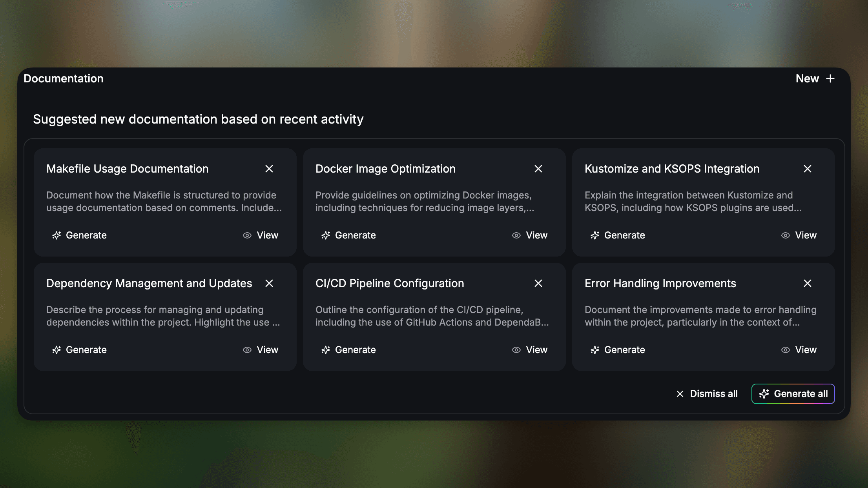This screenshot has height=488, width=868.
Task: Dismiss the Makefile Usage Documentation card
Action: pos(270,169)
